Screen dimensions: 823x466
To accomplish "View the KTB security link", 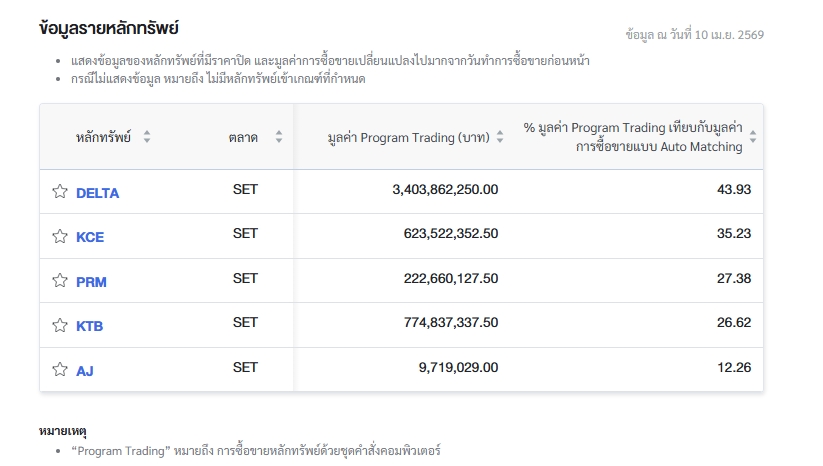I will tap(89, 326).
